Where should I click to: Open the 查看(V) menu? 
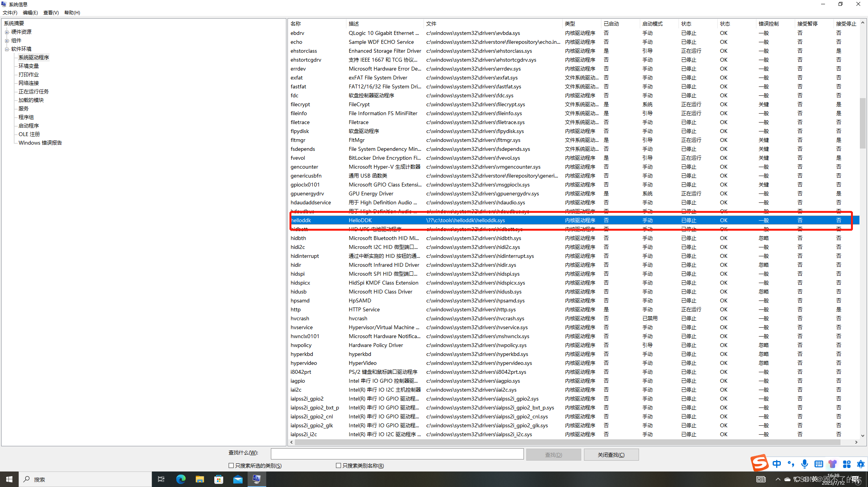point(51,12)
